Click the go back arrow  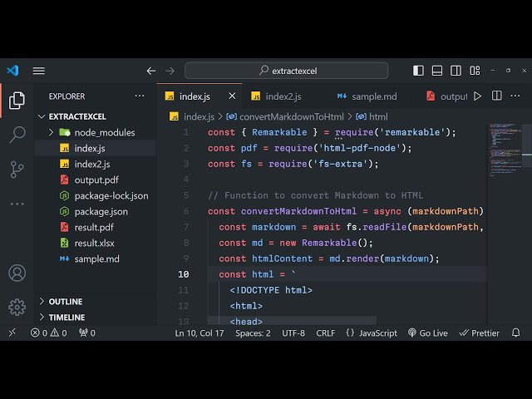point(151,71)
